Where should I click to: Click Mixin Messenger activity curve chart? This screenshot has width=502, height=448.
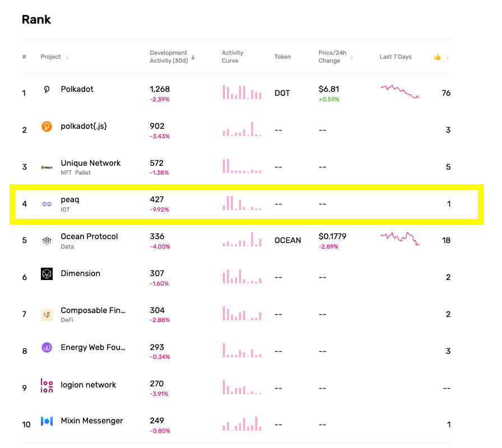pyautogui.click(x=242, y=424)
